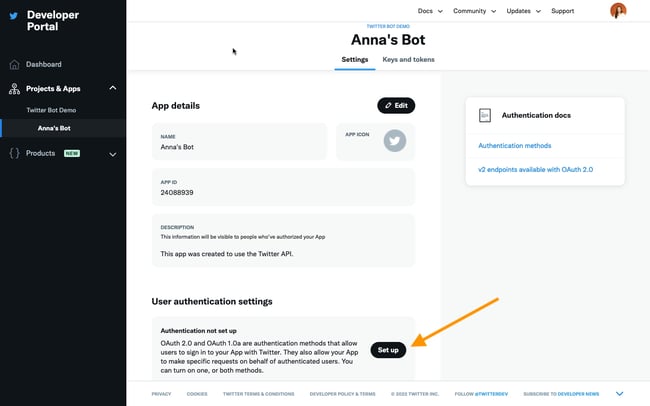650x406 pixels.
Task: Open the Docs dropdown menu
Action: point(430,11)
